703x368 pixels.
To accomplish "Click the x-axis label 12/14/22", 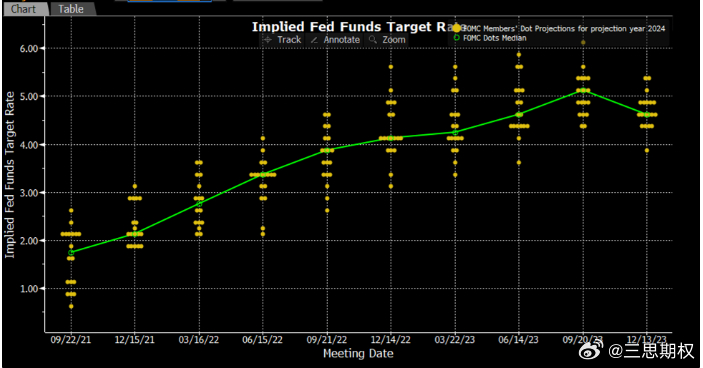I will tap(391, 340).
